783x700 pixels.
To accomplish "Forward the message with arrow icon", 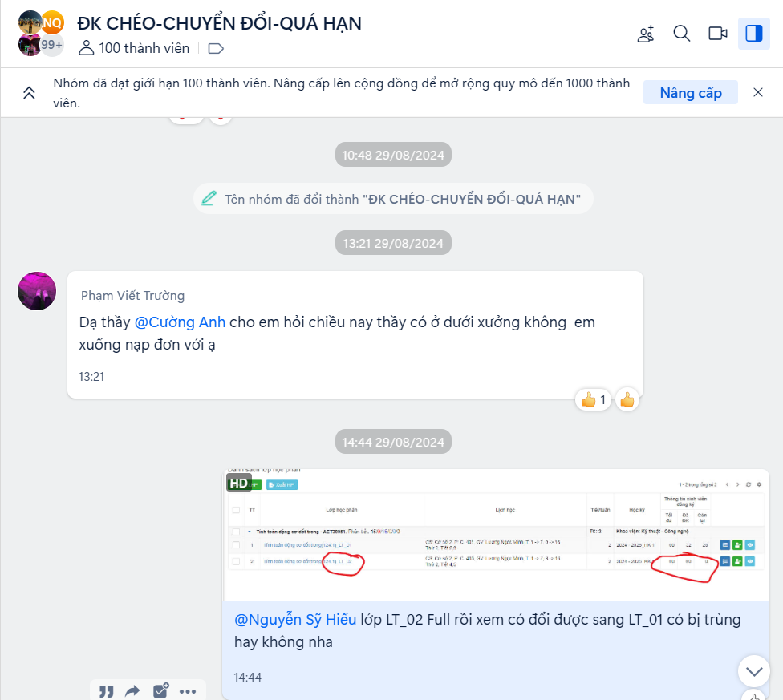I will (132, 691).
